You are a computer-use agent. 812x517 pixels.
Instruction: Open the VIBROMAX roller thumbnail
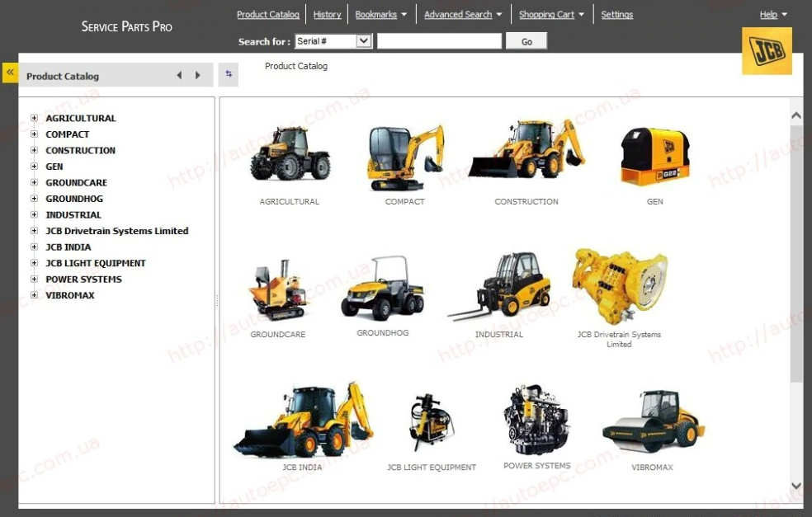pyautogui.click(x=653, y=422)
